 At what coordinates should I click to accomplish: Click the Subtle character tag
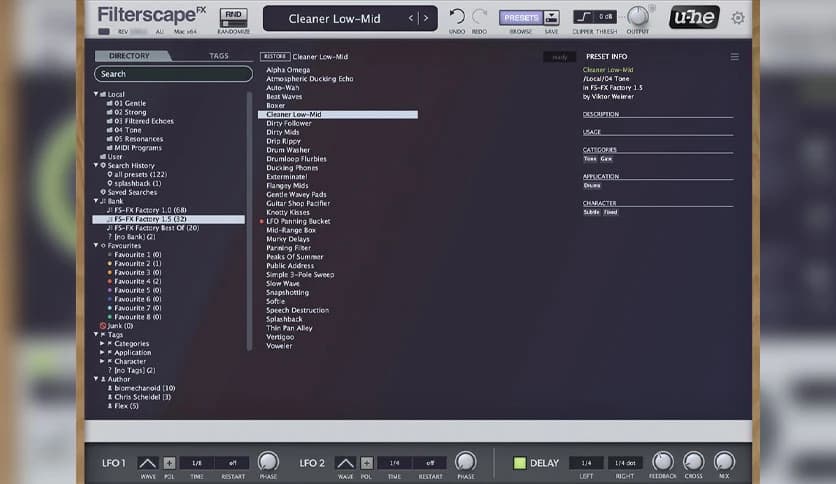click(x=591, y=212)
